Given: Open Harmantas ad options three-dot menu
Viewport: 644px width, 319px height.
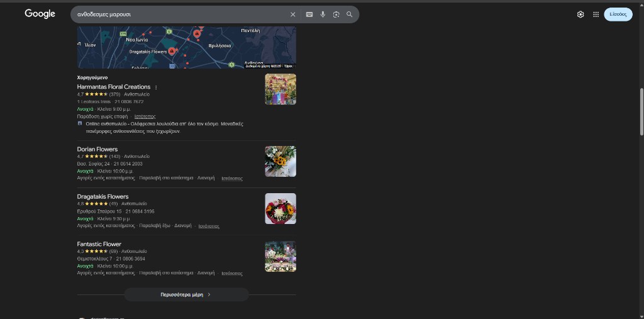Looking at the screenshot, I should coord(156,87).
